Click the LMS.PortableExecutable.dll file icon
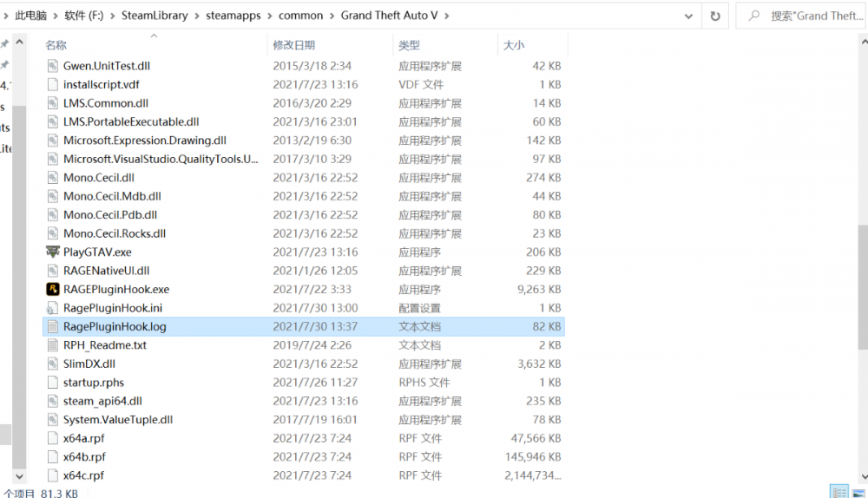This screenshot has width=868, height=498. (53, 121)
